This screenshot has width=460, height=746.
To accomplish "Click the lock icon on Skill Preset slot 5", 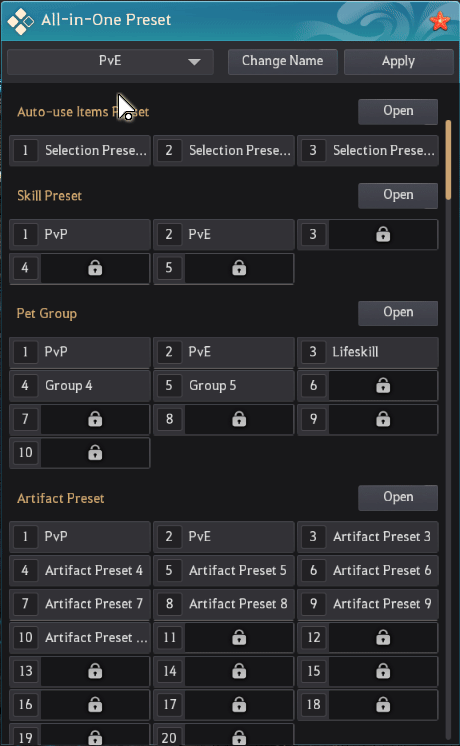I will (239, 268).
